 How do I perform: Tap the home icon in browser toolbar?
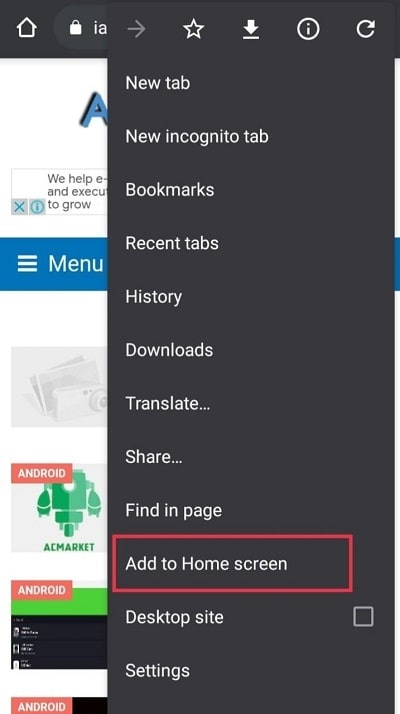[x=27, y=28]
